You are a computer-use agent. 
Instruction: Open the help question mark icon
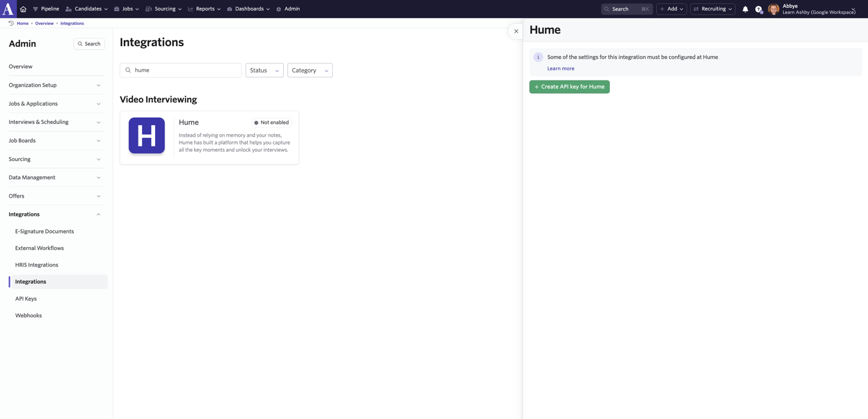tap(759, 9)
